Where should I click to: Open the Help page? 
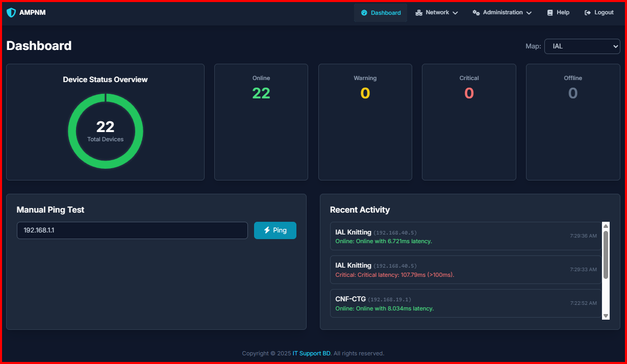point(558,13)
